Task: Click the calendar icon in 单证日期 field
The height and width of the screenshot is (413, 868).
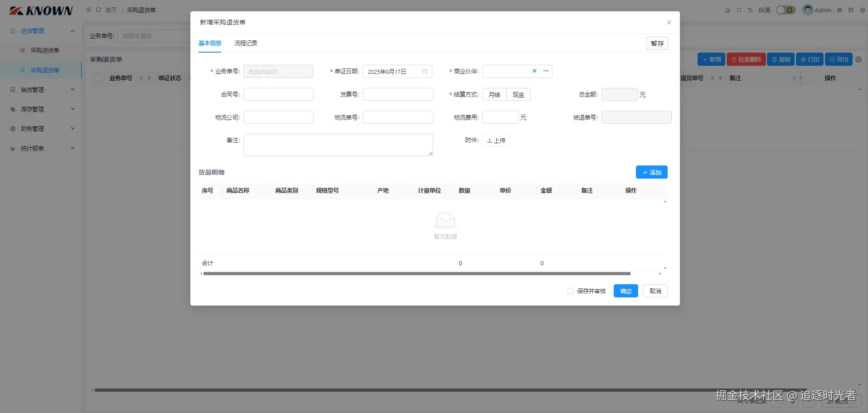Action: pyautogui.click(x=425, y=72)
